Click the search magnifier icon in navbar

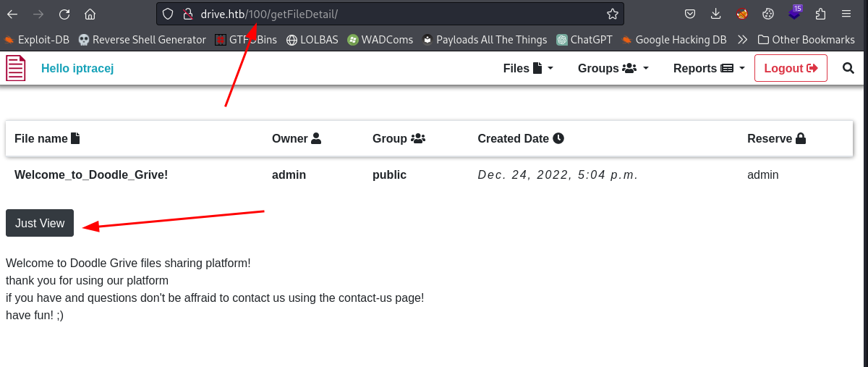coord(848,68)
